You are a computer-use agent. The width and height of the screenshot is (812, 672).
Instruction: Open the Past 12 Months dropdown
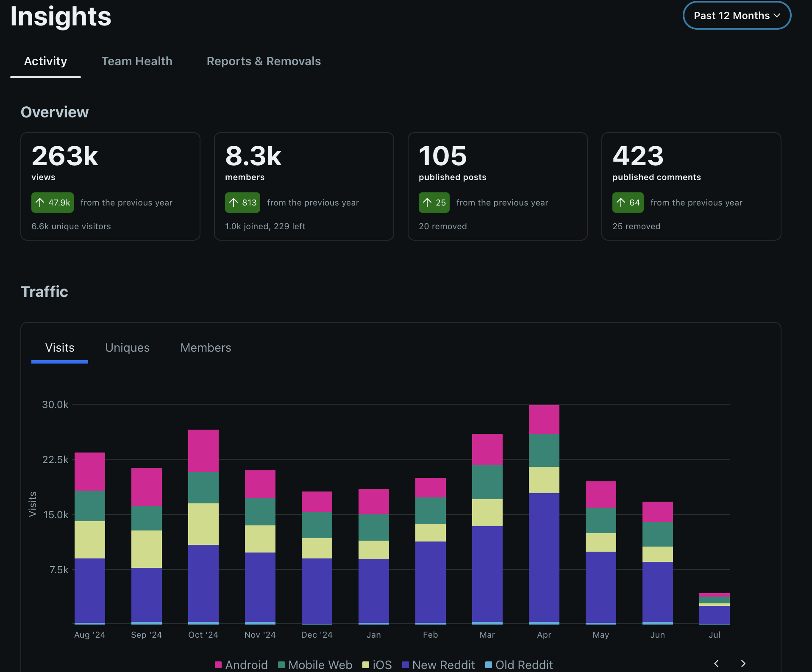tap(737, 16)
